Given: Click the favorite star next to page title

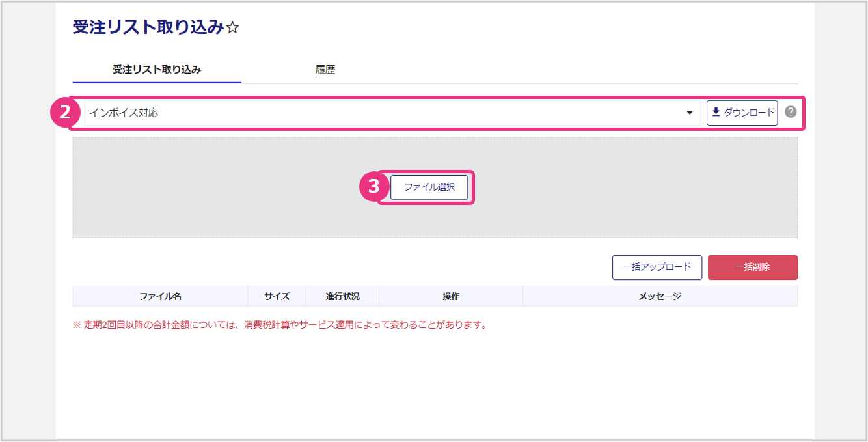Looking at the screenshot, I should (x=233, y=27).
